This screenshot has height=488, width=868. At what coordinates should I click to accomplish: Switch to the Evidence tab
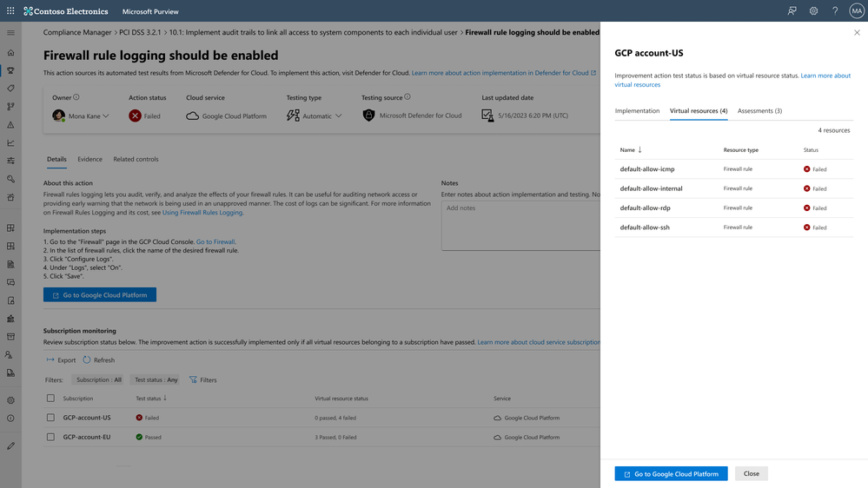coord(89,160)
